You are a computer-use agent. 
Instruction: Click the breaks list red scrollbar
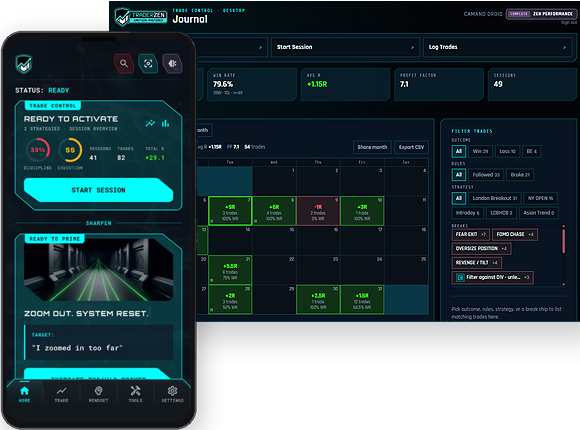[563, 241]
